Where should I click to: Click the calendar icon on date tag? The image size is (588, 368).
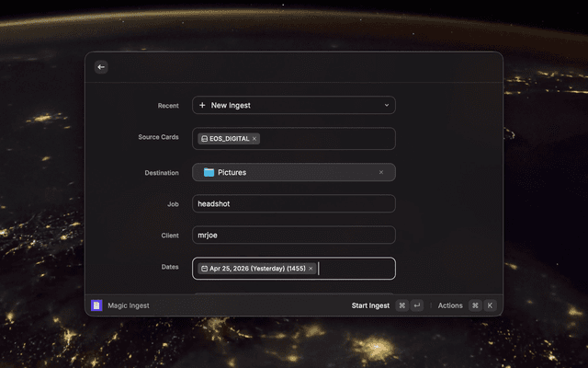tap(204, 269)
